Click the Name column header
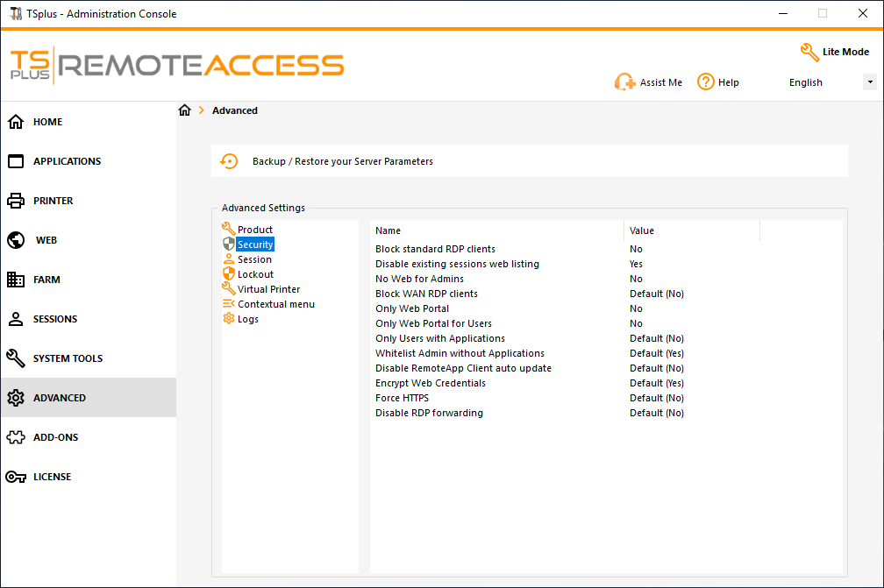The image size is (884, 588). 389,230
